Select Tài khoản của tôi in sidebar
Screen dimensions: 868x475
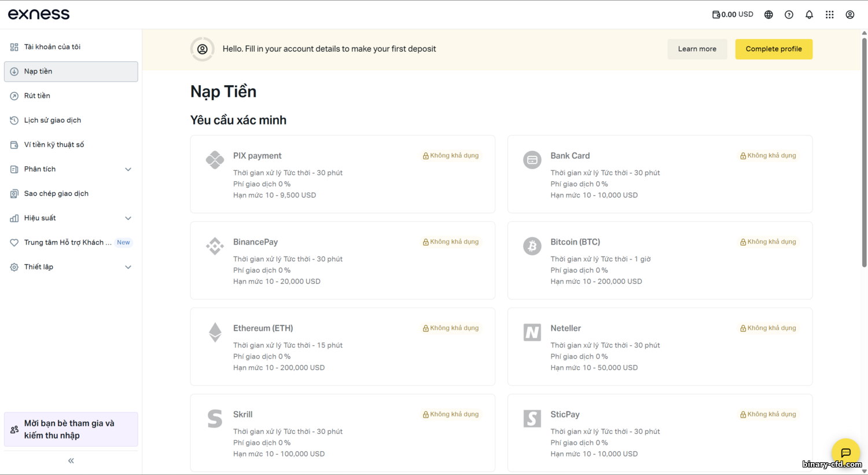click(x=52, y=47)
